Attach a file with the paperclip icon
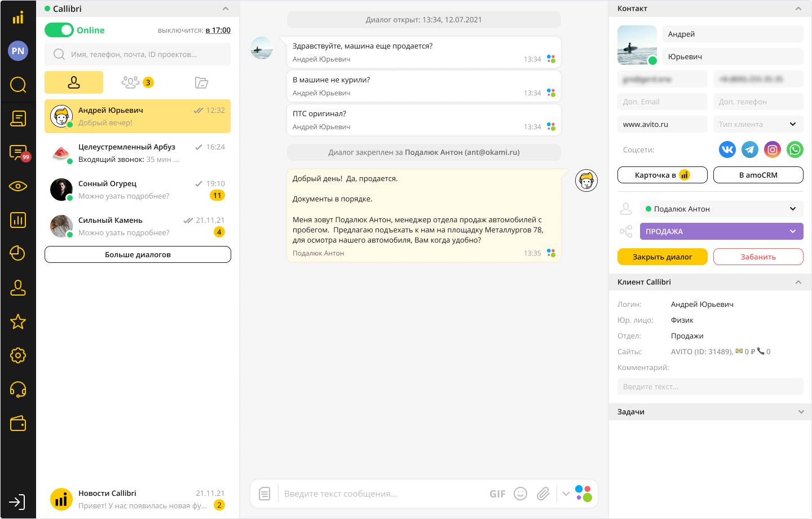812x519 pixels. (x=543, y=494)
